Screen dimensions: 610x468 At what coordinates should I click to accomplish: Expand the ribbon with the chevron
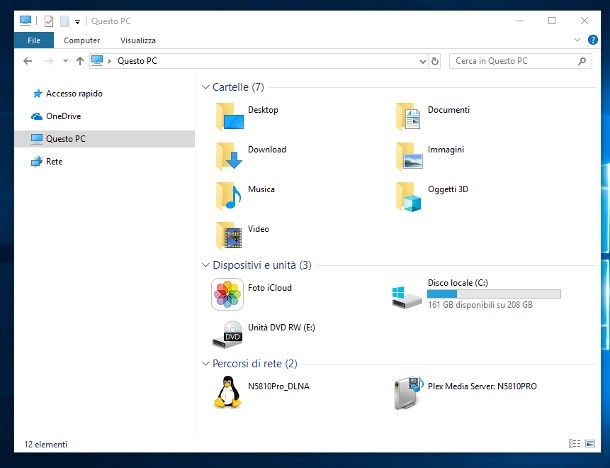click(x=577, y=40)
